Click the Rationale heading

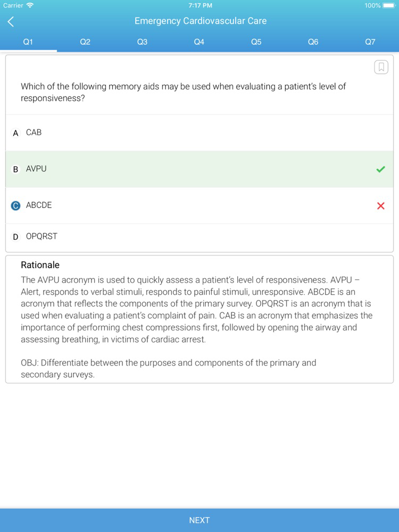[x=40, y=265]
